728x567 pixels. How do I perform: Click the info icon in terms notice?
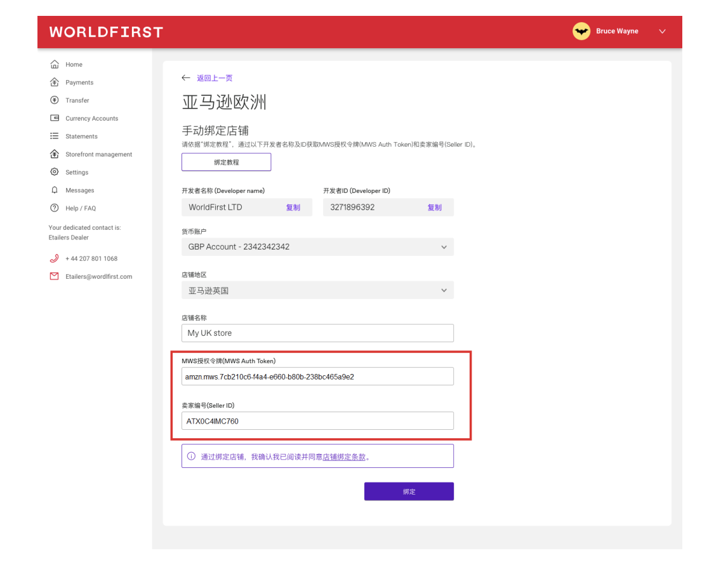pyautogui.click(x=191, y=456)
